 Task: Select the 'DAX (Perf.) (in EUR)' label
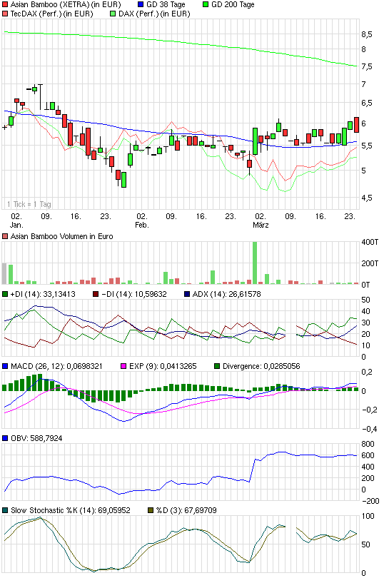click(154, 14)
